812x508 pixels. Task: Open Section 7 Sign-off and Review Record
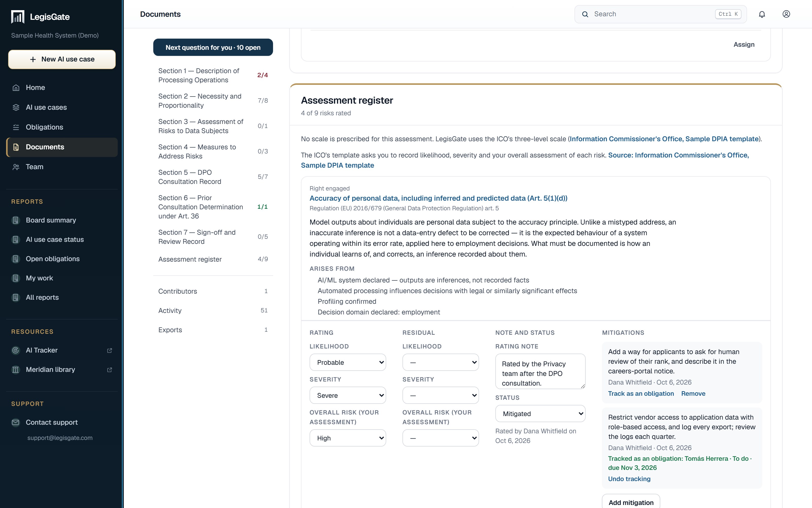point(213,237)
